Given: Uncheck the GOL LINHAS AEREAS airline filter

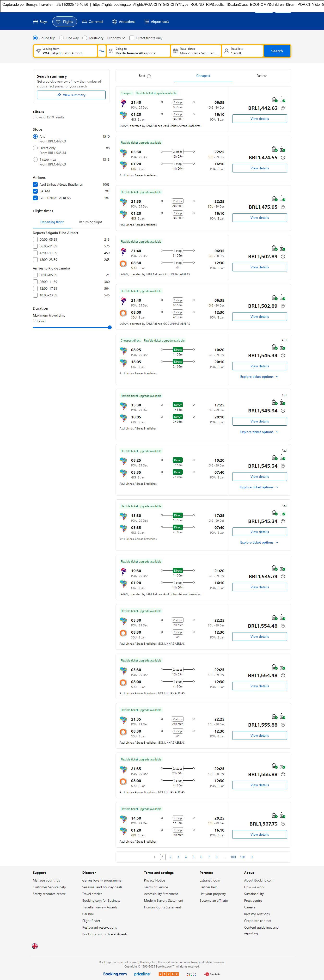Looking at the screenshot, I should (x=35, y=198).
